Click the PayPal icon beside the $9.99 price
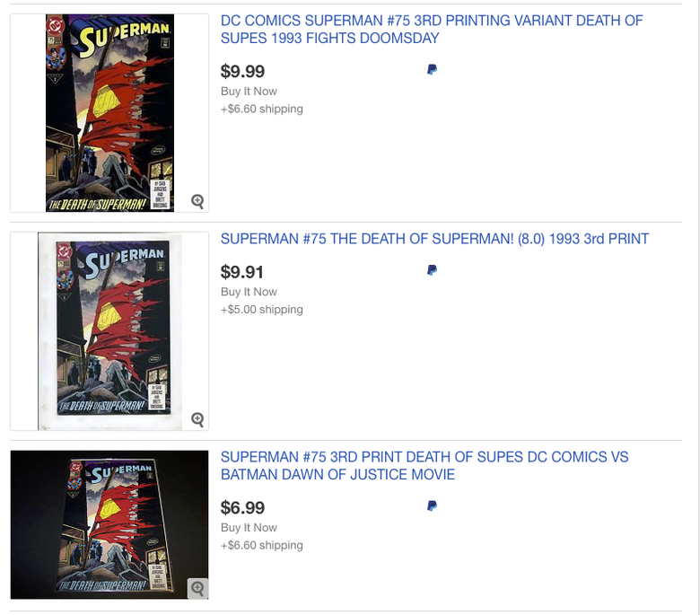The width and height of the screenshot is (700, 615). (x=432, y=70)
